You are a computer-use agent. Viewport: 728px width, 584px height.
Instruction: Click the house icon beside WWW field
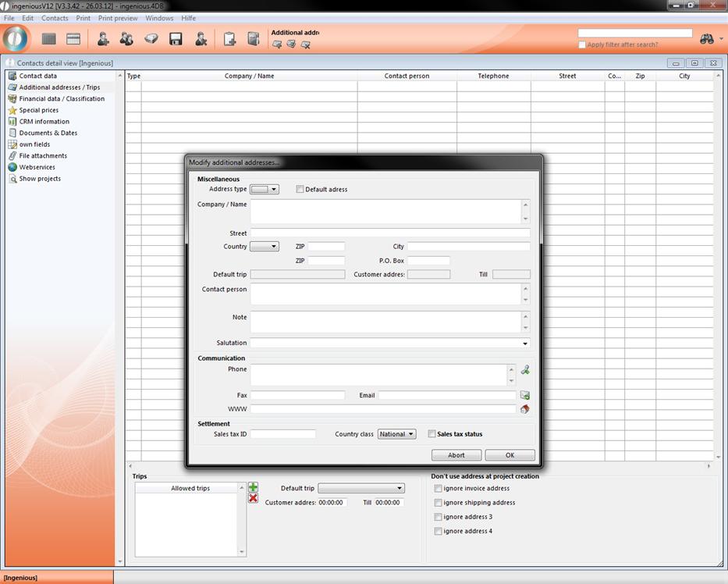tap(525, 408)
